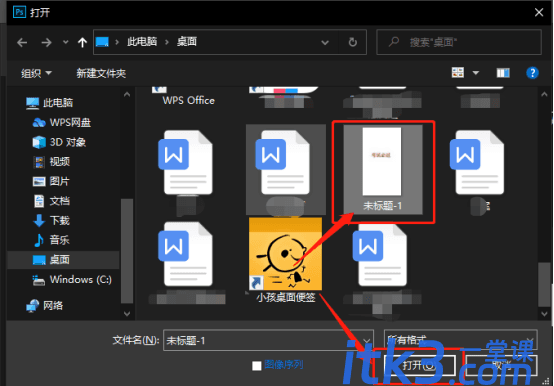Click the search 桌面 field
The height and width of the screenshot is (386, 554).
click(459, 42)
